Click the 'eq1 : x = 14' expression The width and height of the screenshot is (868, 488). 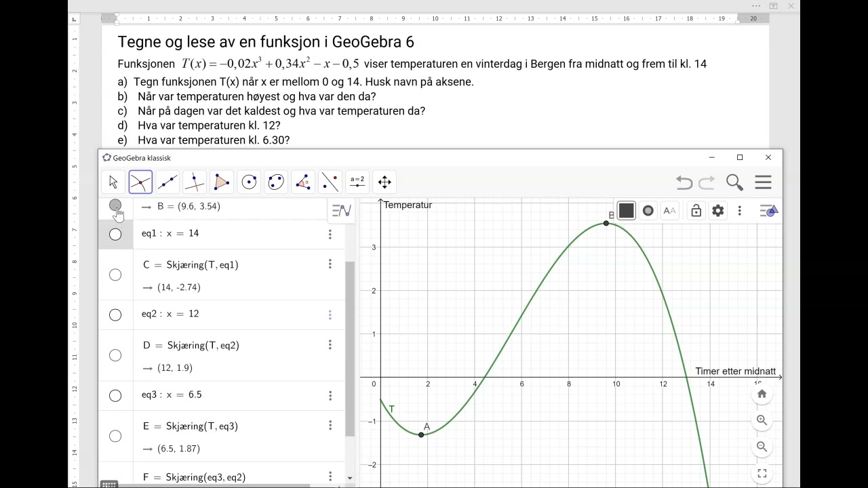(x=170, y=233)
